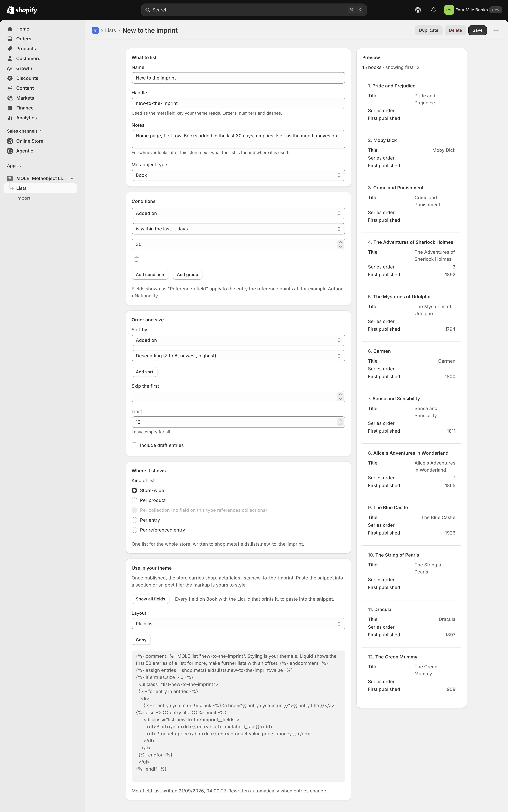This screenshot has height=812, width=508.
Task: Go to Lists under MOLE app
Action: point(40,188)
